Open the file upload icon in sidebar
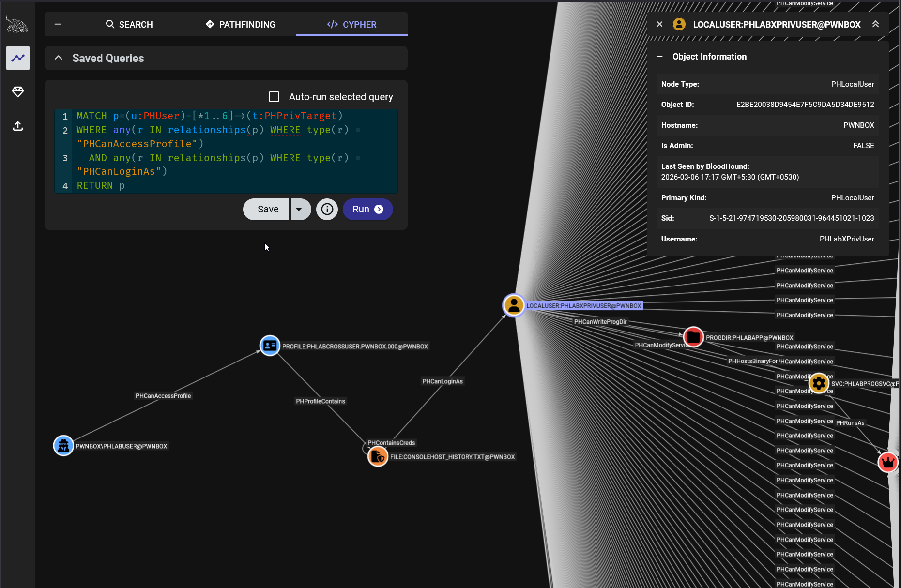The width and height of the screenshot is (901, 588). [18, 126]
